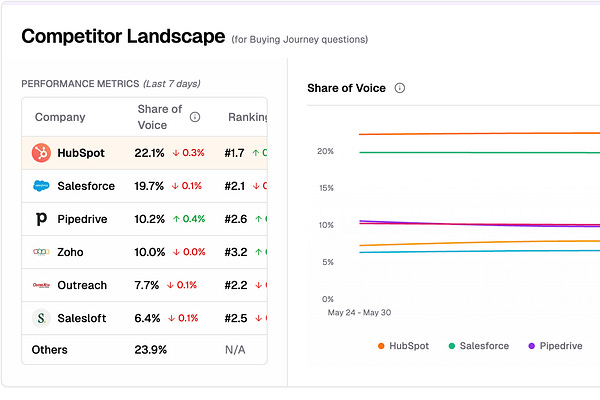Click the green up arrow after Zoho's #3.2 ranking
This screenshot has height=400, width=600.
(x=259, y=252)
